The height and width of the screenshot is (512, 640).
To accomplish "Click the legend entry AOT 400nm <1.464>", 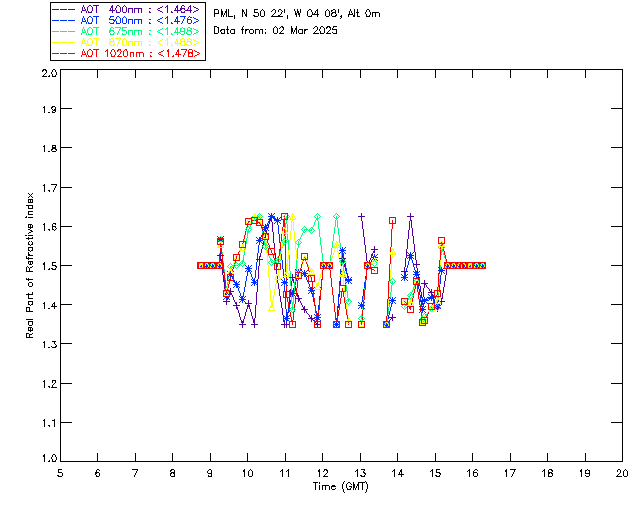I will coord(126,9).
